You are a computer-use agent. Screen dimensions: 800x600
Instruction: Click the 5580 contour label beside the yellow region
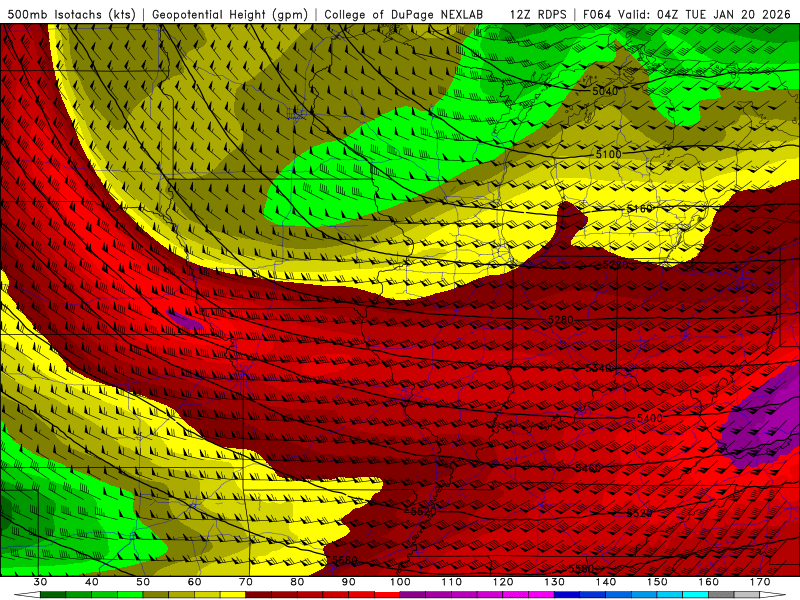(x=345, y=560)
